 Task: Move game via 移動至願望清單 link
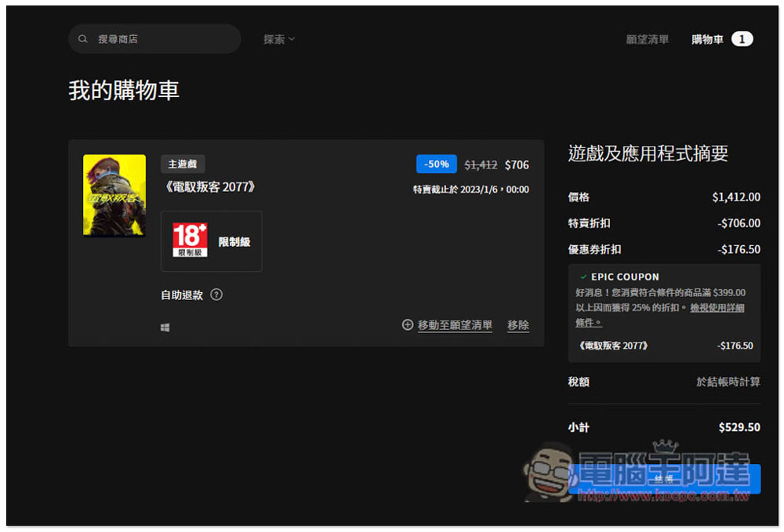click(455, 325)
